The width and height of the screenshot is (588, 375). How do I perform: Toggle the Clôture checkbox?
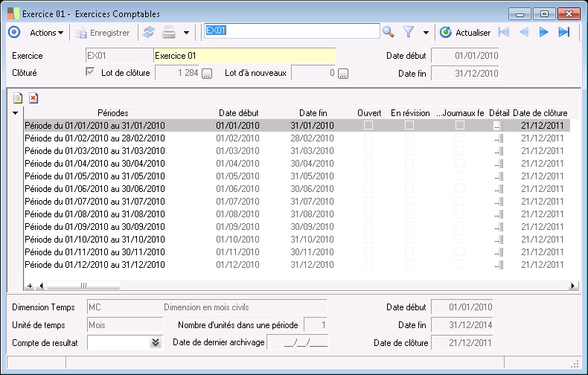[92, 72]
